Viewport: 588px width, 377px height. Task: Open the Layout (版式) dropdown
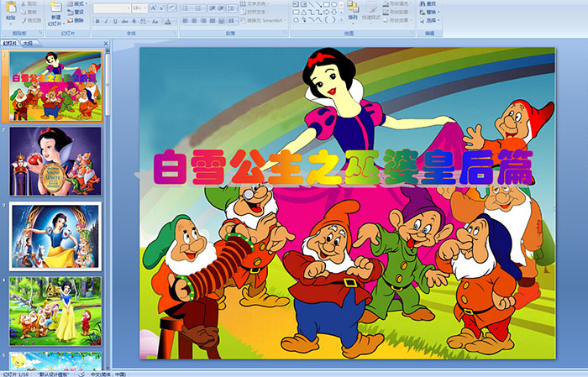pos(77,3)
